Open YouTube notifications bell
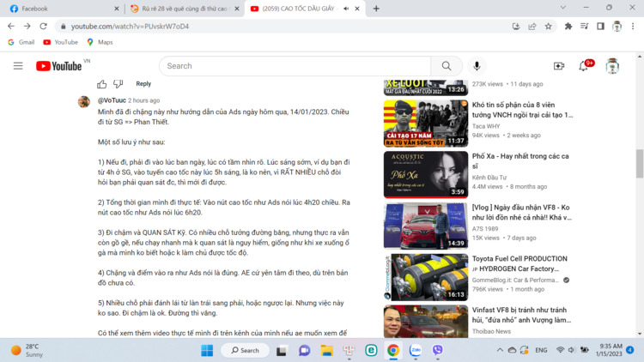This screenshot has height=362, width=644. click(584, 66)
